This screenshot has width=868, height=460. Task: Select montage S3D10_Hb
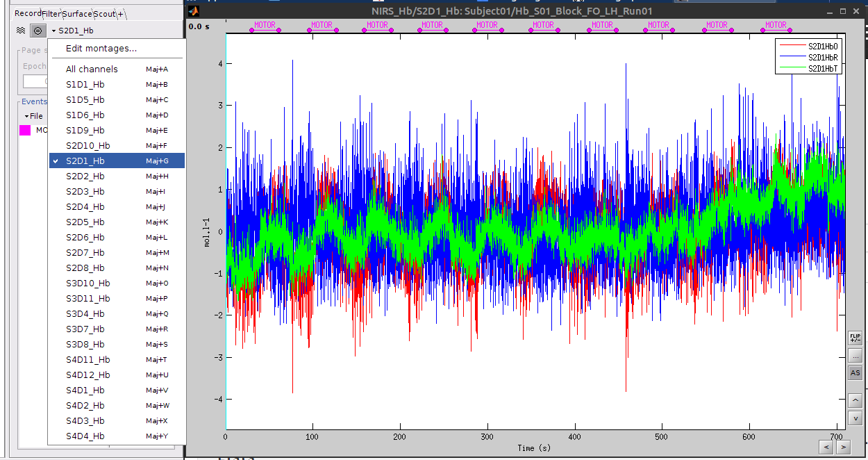[117, 283]
